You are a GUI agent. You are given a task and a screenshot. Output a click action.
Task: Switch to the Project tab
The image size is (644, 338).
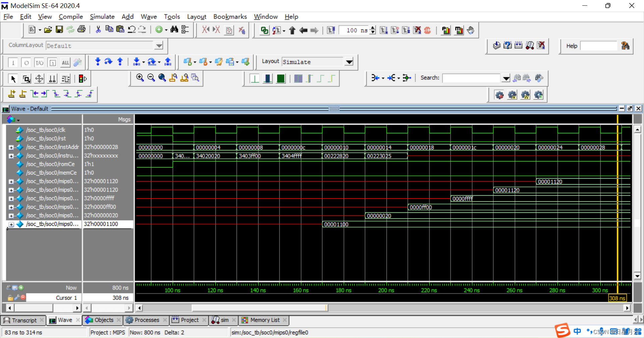(190, 320)
